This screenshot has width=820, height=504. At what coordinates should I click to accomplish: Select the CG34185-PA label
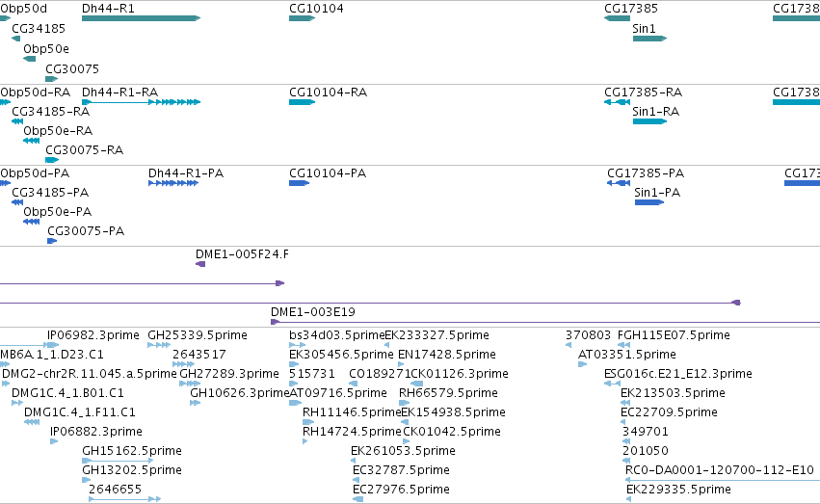50,193
